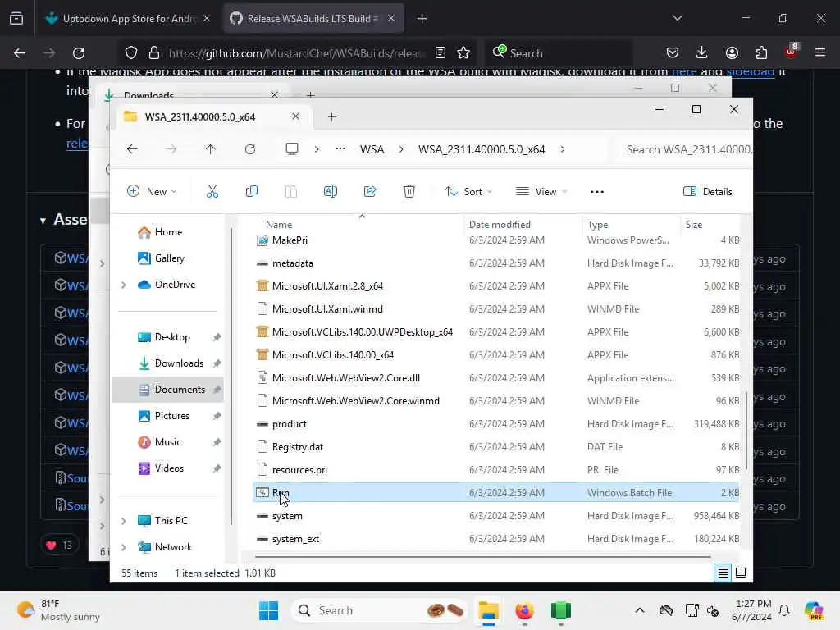The height and width of the screenshot is (630, 840).
Task: Click WSA in the breadcrumb path
Action: [x=372, y=149]
